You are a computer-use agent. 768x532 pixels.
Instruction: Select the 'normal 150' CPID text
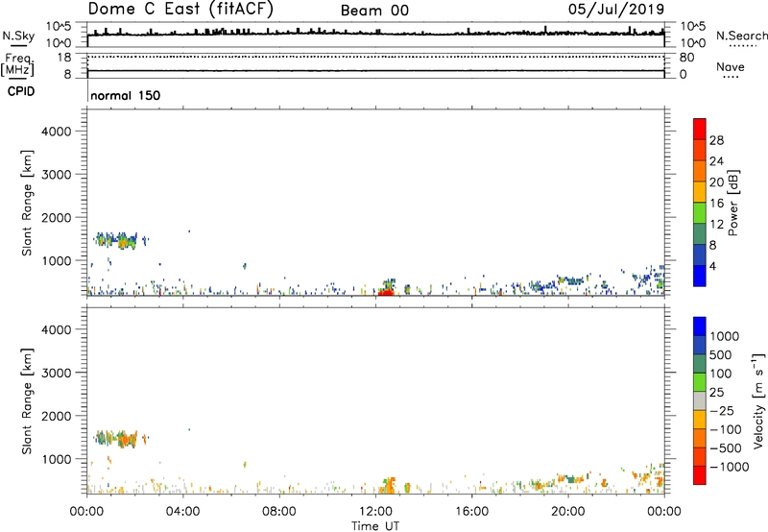click(x=126, y=95)
